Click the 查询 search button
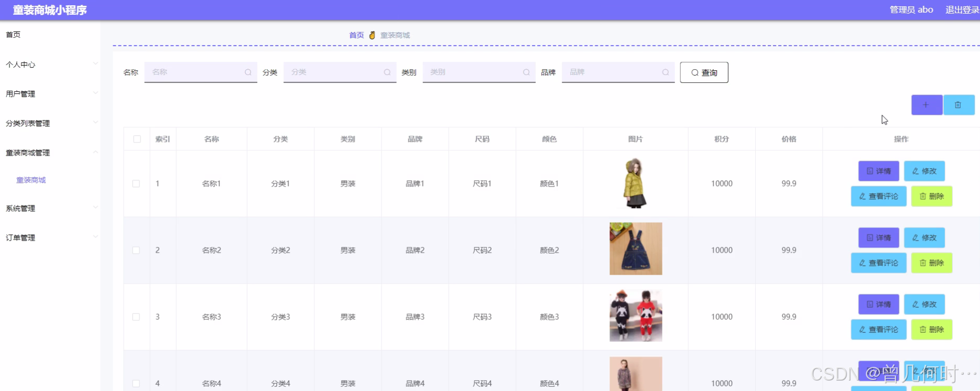The width and height of the screenshot is (980, 391). click(x=704, y=72)
